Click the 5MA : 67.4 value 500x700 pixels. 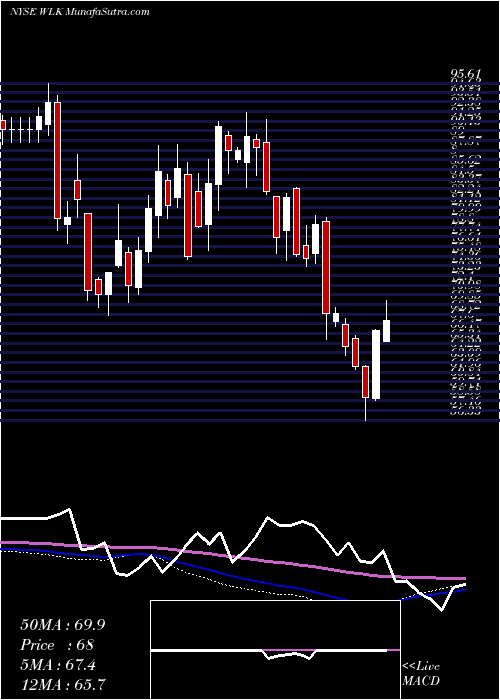(x=58, y=665)
